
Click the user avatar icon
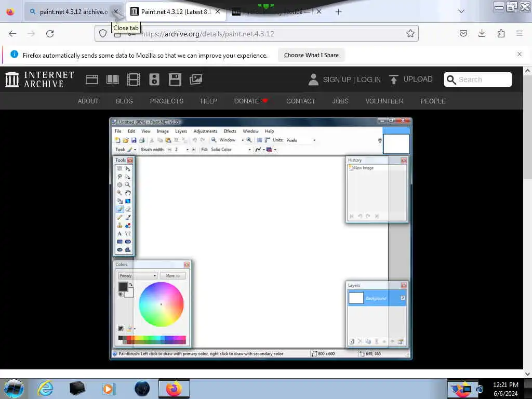click(313, 79)
